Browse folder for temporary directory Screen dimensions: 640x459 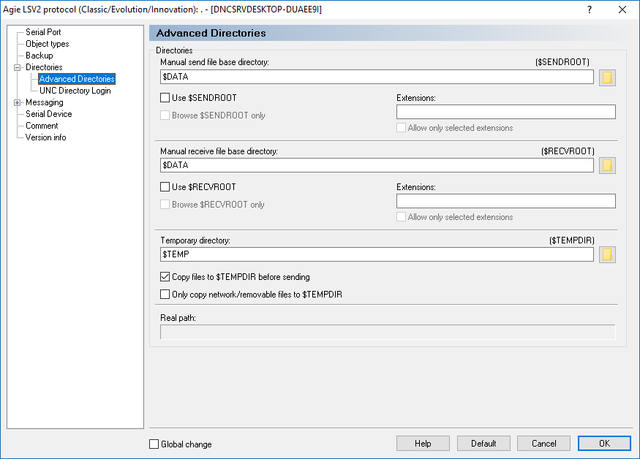[x=607, y=254]
